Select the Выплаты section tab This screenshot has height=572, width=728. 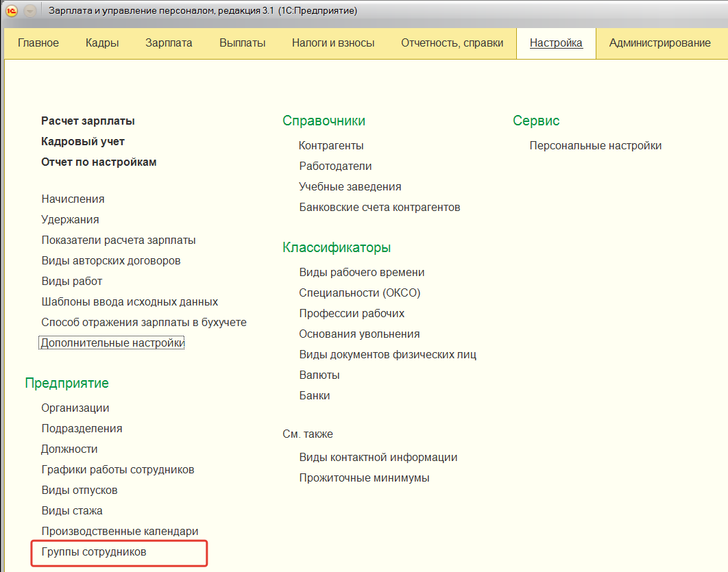click(x=242, y=42)
